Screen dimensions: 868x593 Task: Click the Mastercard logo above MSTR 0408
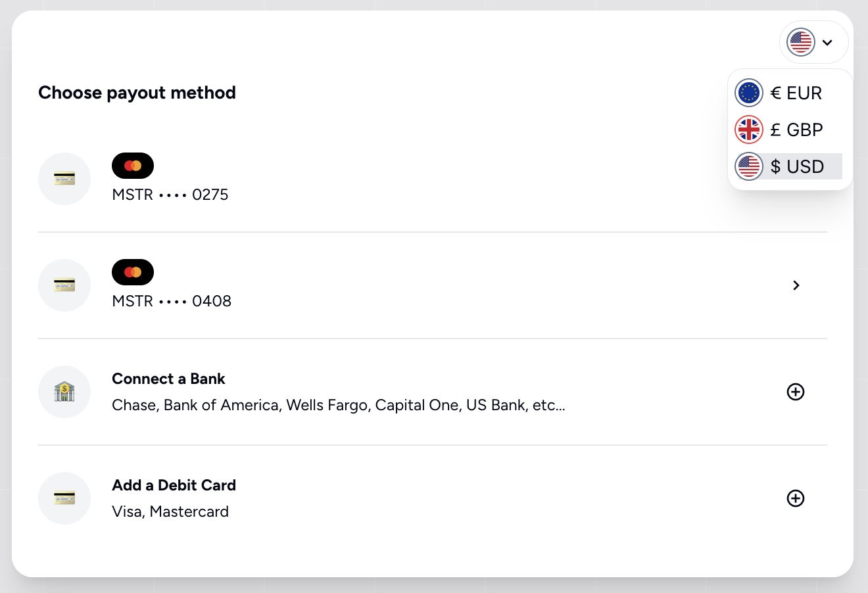pos(133,272)
